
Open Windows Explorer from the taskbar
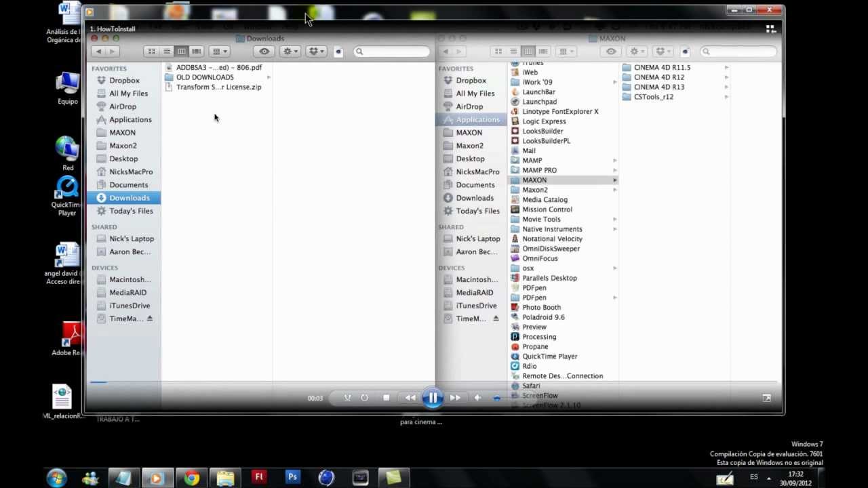225,478
